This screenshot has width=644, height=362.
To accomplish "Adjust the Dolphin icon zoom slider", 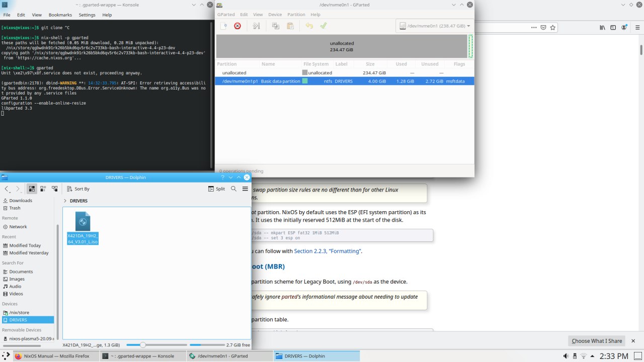I will [144, 345].
